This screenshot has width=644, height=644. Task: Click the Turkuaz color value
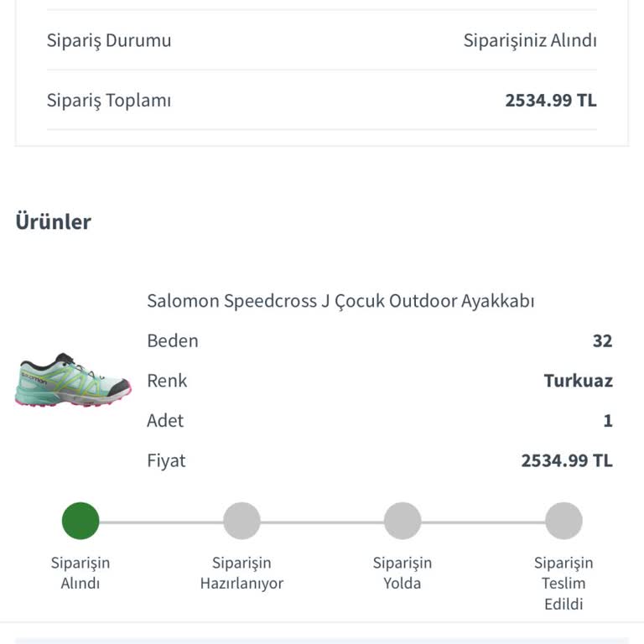578,381
